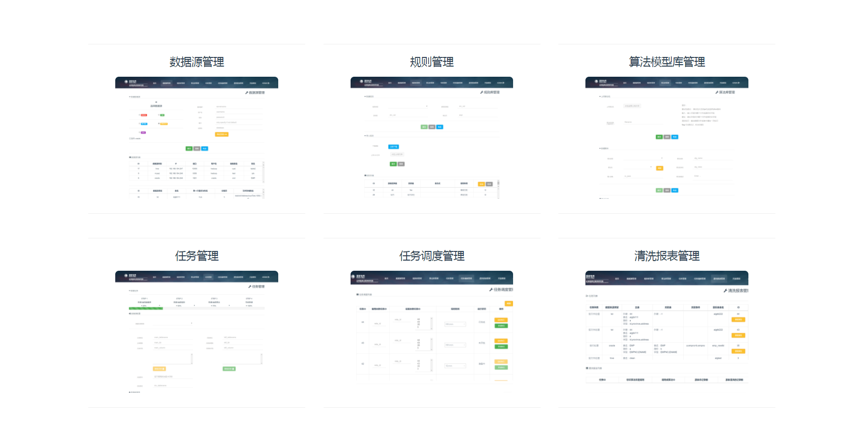
Task: Open the 任务调度管理 heading
Action: [432, 256]
